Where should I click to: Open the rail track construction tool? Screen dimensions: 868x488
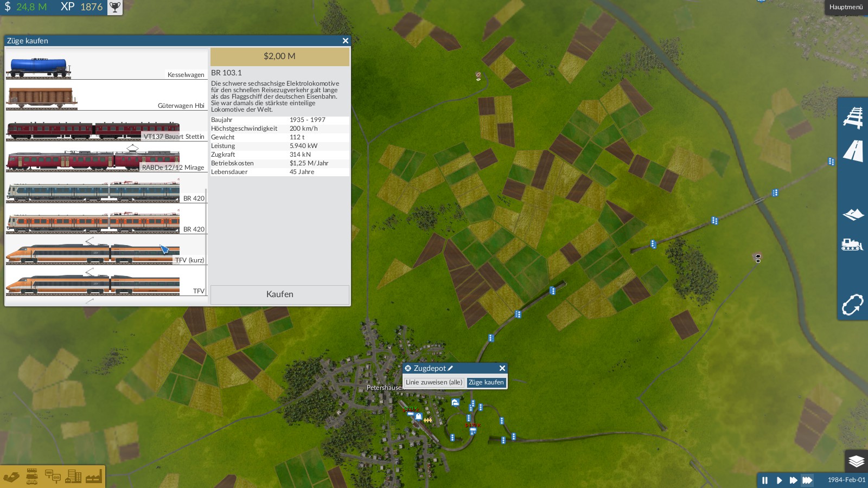point(853,118)
